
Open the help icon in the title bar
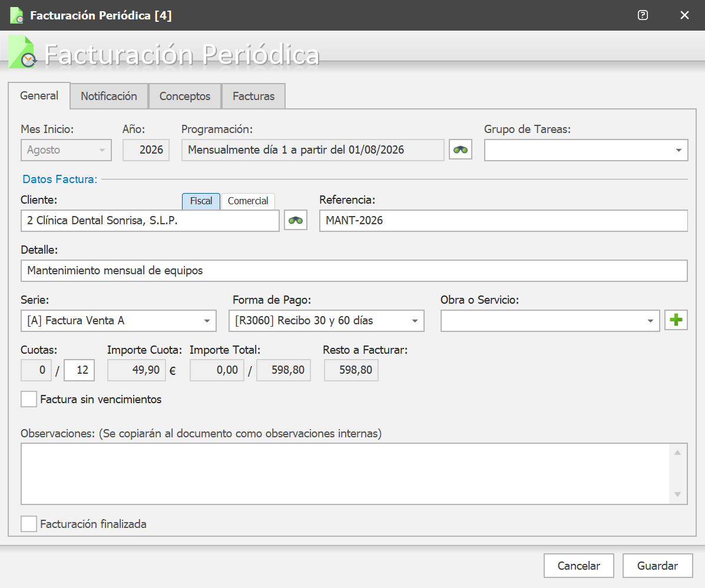(x=643, y=15)
